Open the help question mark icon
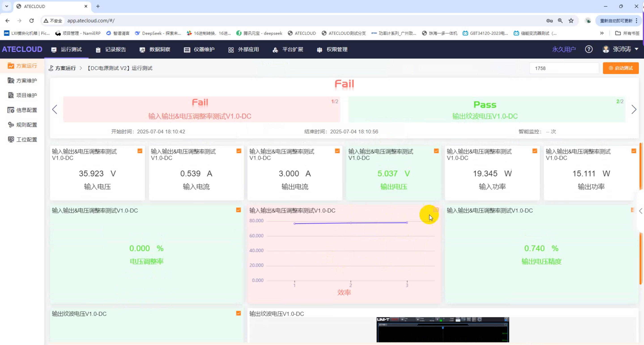Image resolution: width=644 pixels, height=345 pixels. pyautogui.click(x=589, y=49)
